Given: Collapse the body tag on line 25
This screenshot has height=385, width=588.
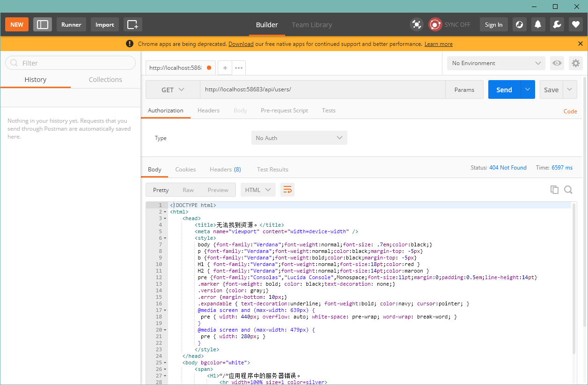Looking at the screenshot, I should (x=165, y=363).
